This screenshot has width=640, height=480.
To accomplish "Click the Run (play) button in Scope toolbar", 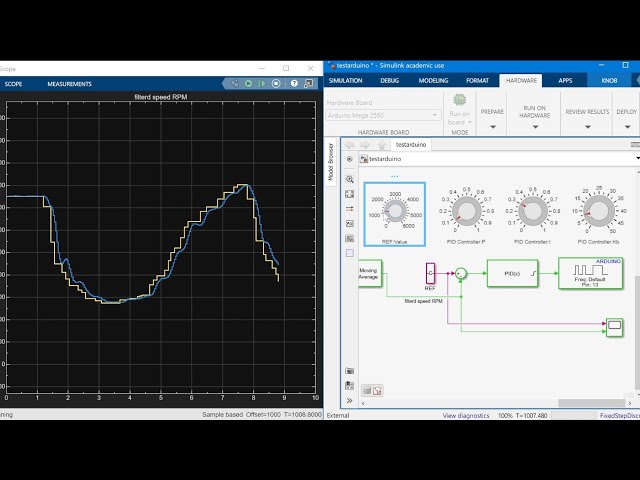I will tap(248, 84).
